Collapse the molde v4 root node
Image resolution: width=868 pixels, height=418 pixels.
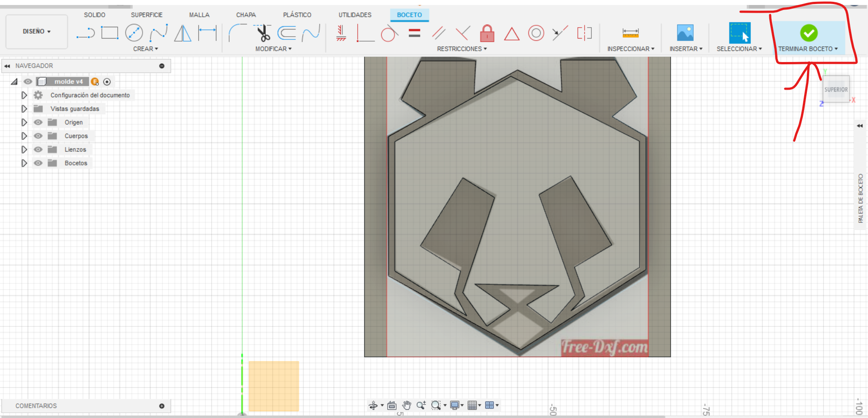[x=14, y=82]
